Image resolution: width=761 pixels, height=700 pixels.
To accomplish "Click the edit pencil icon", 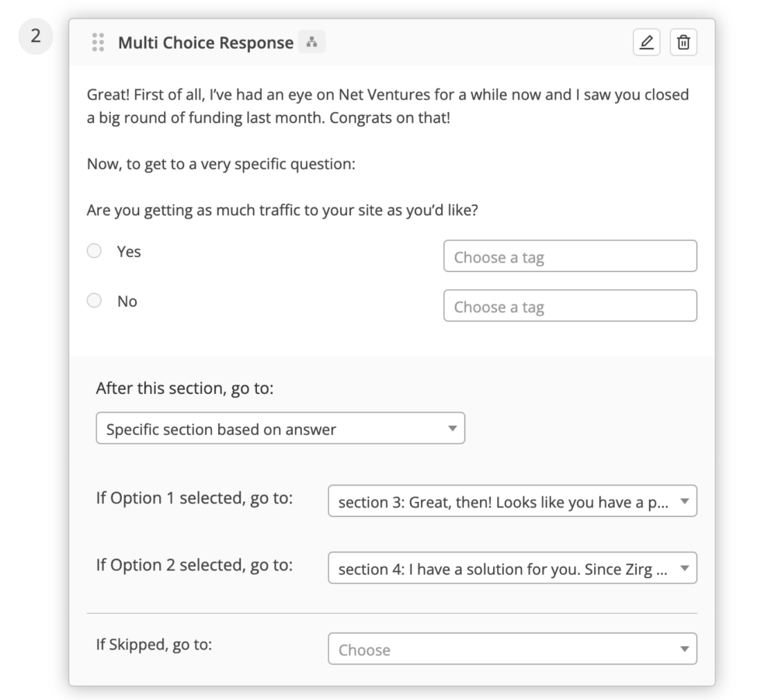I will click(x=645, y=43).
